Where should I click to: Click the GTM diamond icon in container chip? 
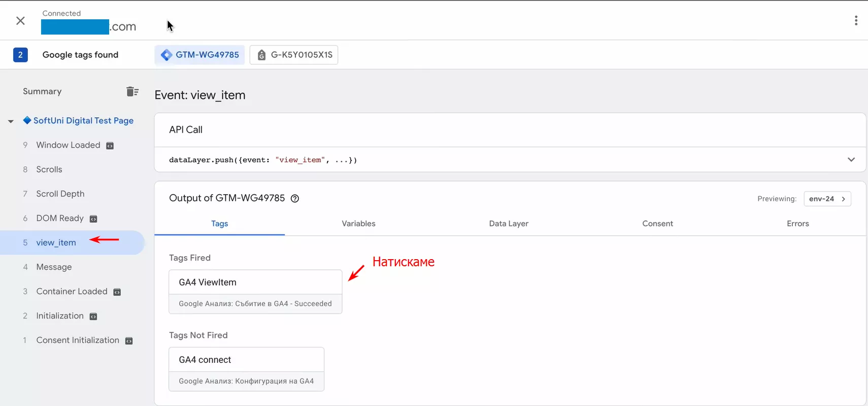tap(166, 55)
